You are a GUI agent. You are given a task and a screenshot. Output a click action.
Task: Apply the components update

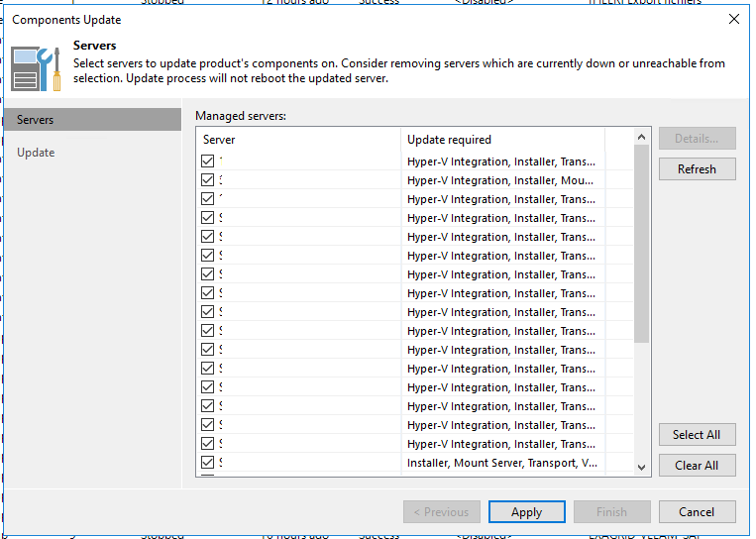[x=526, y=512]
